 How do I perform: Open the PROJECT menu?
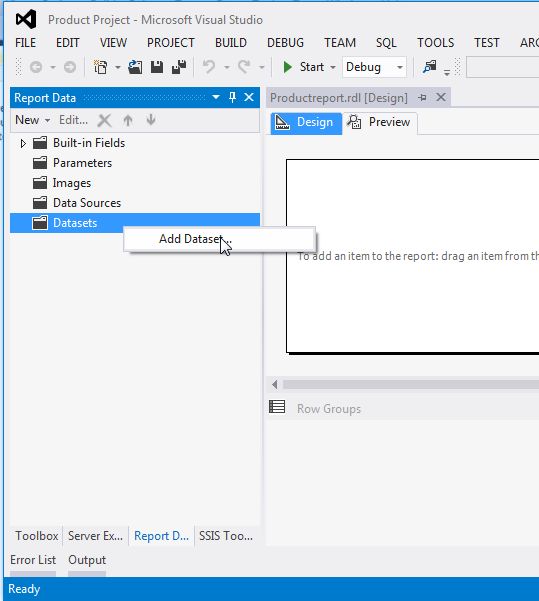[171, 43]
